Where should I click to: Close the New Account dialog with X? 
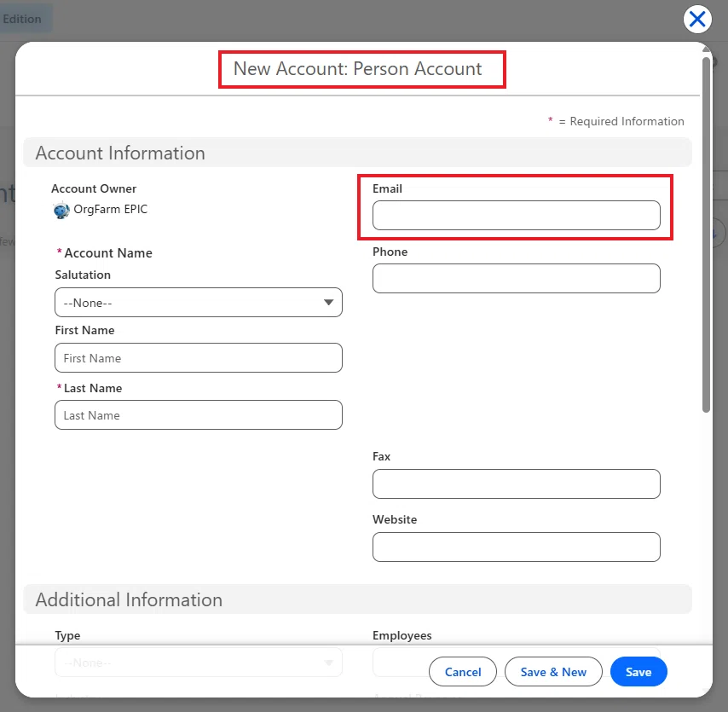click(697, 20)
